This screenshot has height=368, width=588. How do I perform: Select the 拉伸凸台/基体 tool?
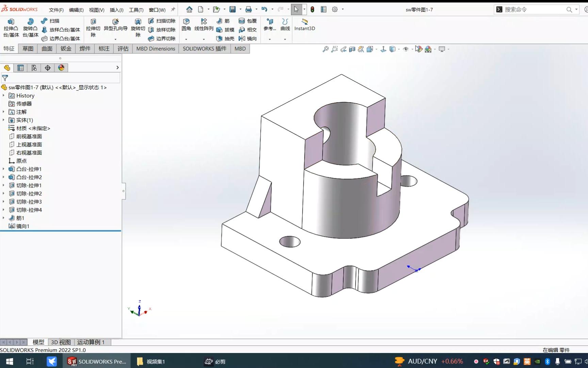(11, 29)
